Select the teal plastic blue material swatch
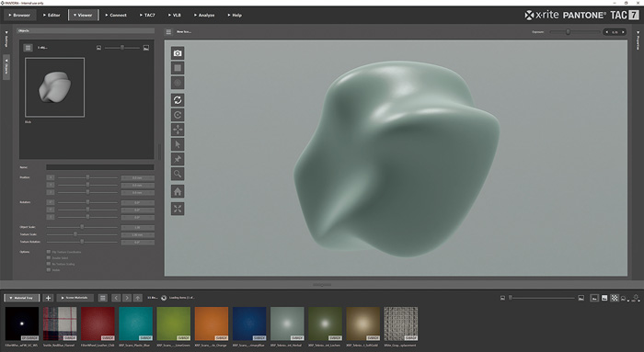644x352 pixels. click(135, 324)
